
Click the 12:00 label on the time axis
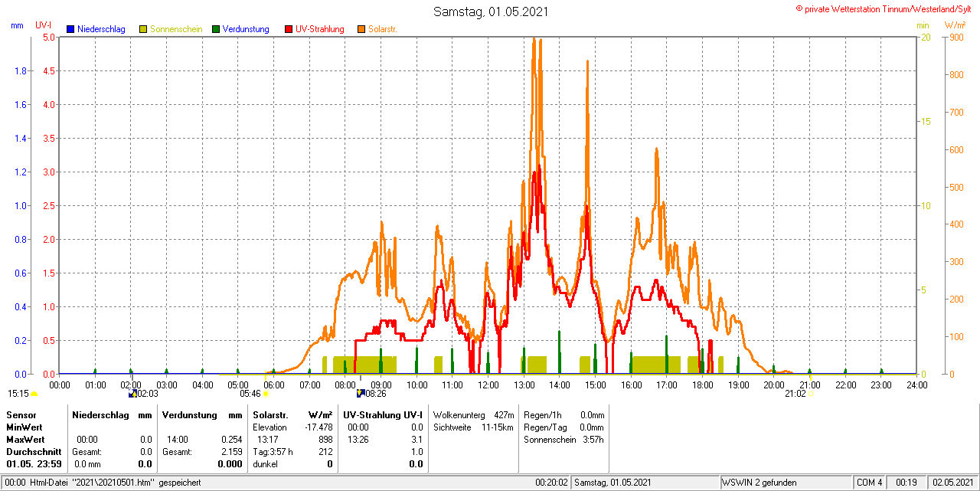pyautogui.click(x=488, y=385)
